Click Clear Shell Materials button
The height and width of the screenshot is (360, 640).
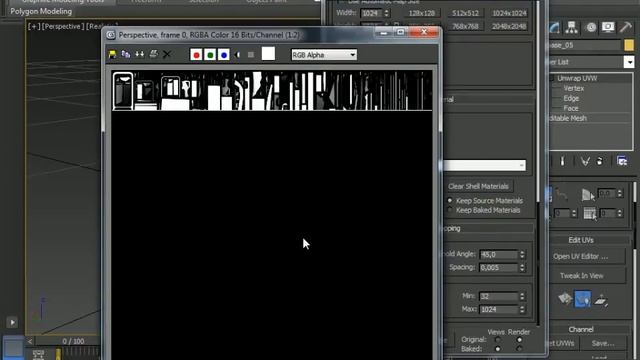478,187
